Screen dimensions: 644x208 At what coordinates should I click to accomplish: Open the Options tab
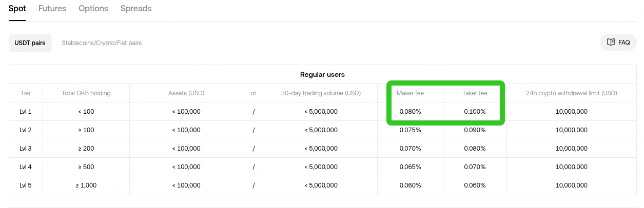(x=93, y=9)
